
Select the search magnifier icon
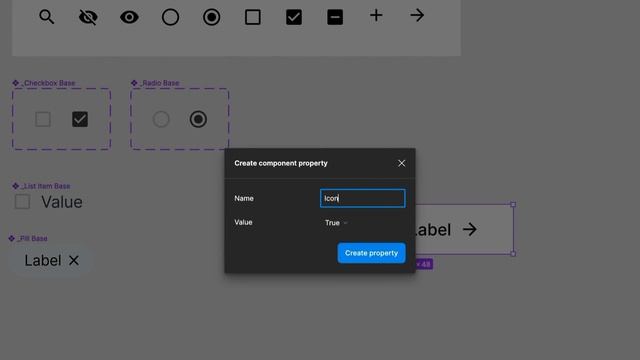pyautogui.click(x=47, y=17)
